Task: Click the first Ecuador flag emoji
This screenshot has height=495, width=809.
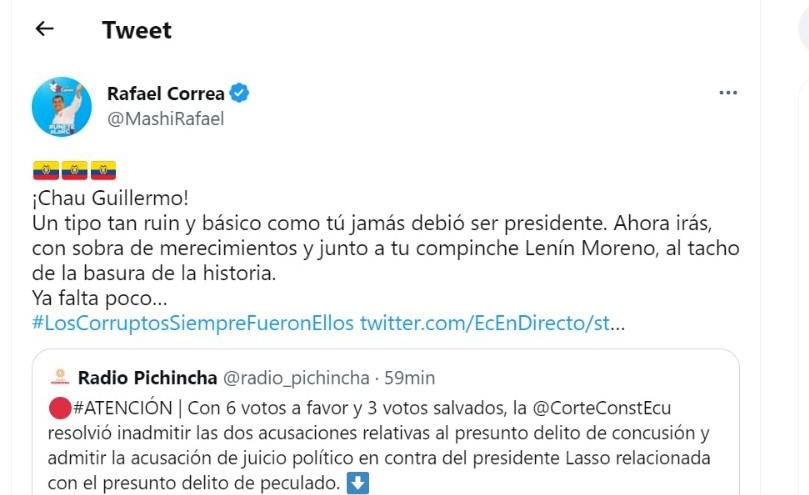Action: [45, 170]
